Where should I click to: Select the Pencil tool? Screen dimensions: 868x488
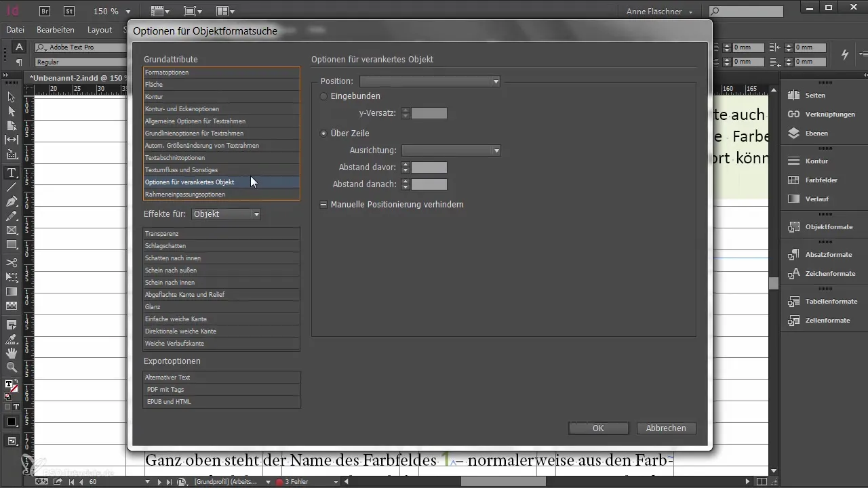click(12, 216)
